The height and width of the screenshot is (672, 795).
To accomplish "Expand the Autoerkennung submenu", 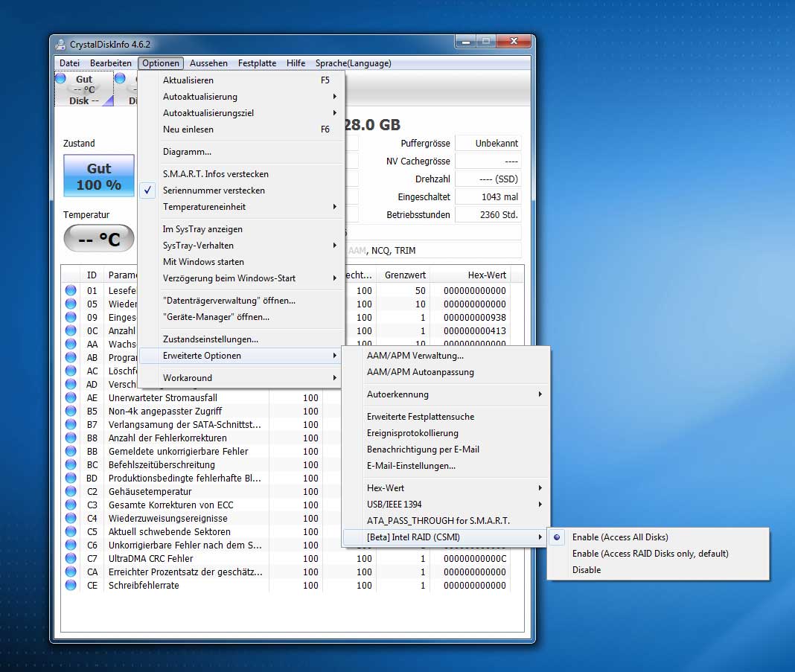I will [x=446, y=394].
